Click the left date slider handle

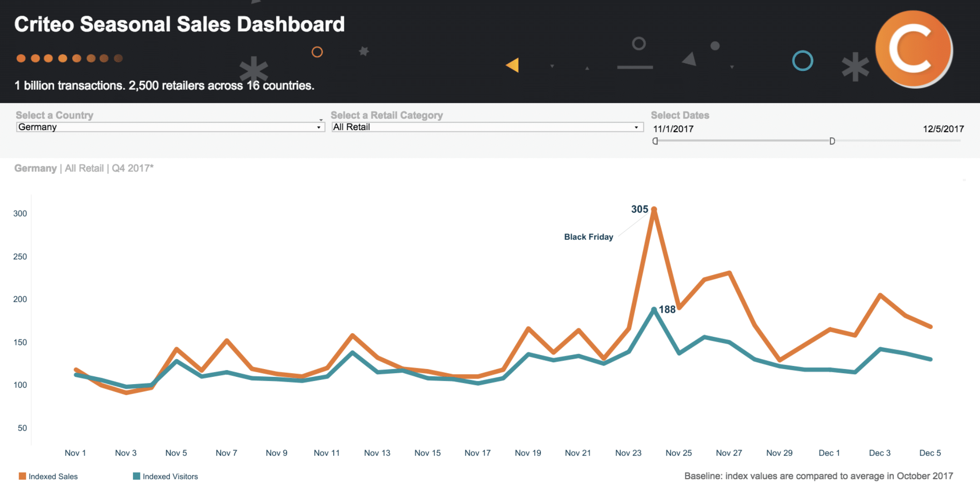tap(655, 141)
